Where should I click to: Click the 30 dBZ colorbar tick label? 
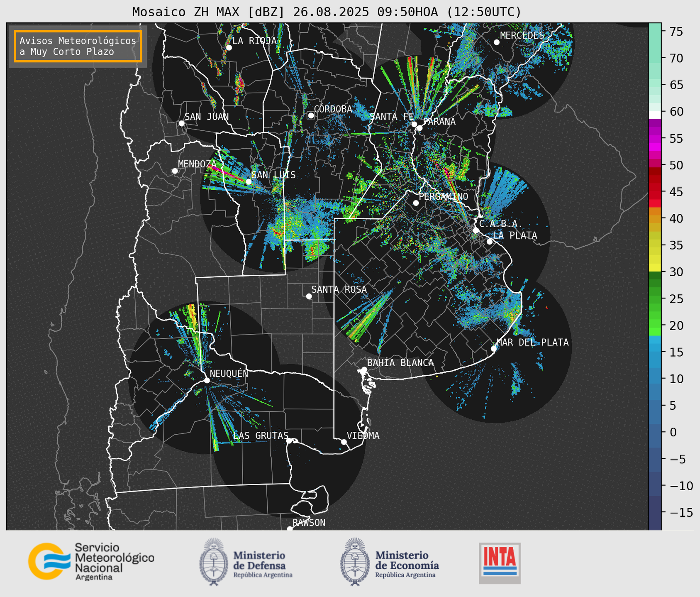pos(676,272)
